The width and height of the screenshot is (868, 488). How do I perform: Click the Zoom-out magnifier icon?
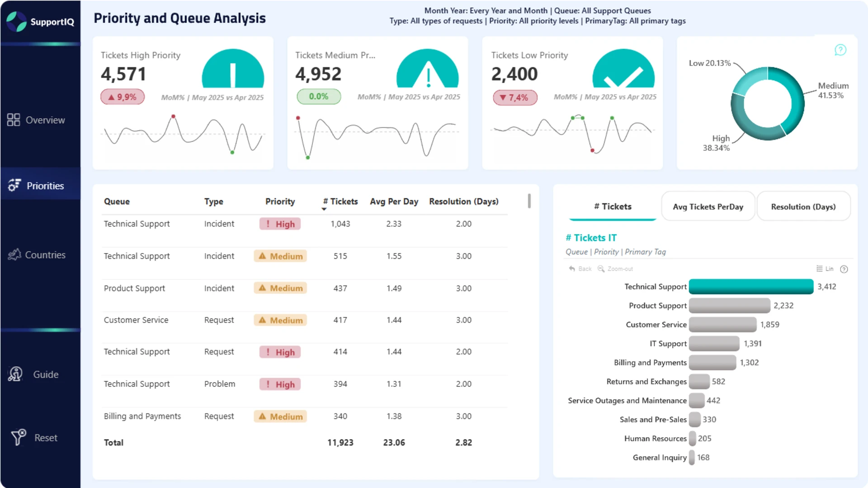click(x=601, y=269)
